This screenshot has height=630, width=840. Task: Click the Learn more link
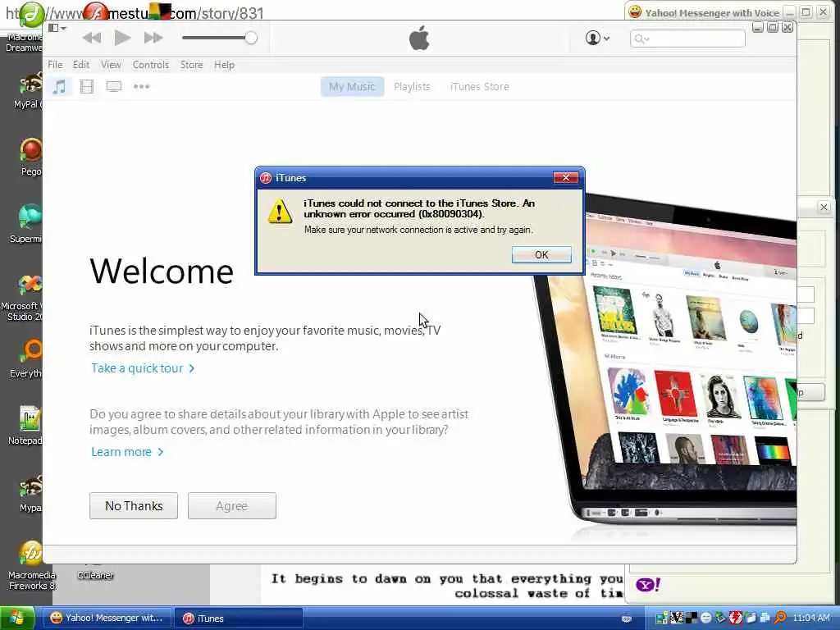pyautogui.click(x=127, y=452)
